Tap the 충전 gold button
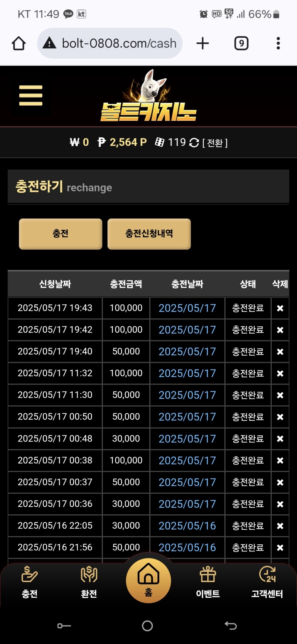The image size is (297, 644). point(60,234)
